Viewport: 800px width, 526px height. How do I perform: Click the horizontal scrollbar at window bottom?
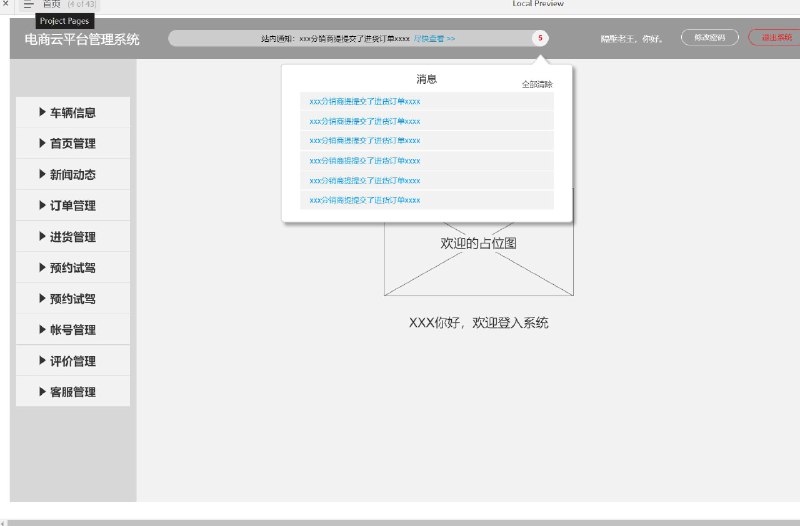tap(403, 522)
